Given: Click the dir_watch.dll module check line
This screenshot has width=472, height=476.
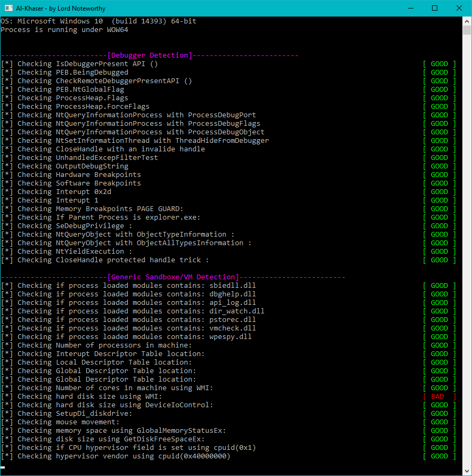Looking at the screenshot, I should point(133,311).
